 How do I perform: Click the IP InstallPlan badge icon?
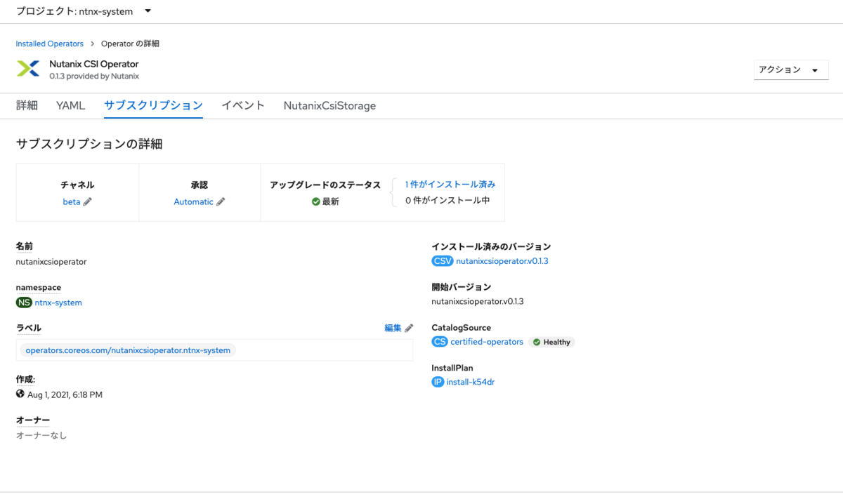click(438, 382)
